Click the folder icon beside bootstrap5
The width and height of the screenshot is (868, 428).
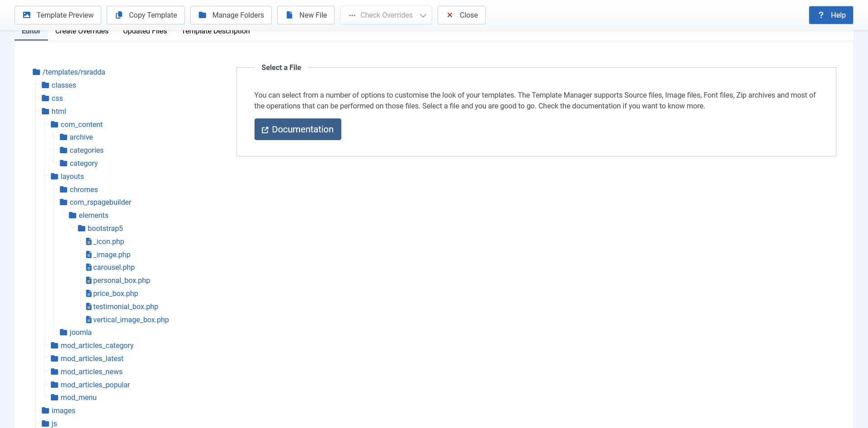82,229
